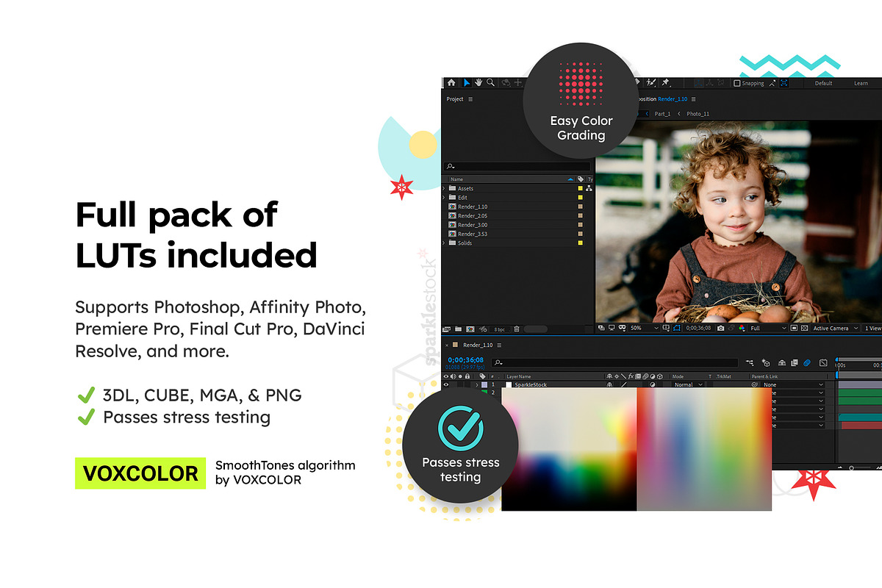Open the Graph Editor icon

pos(823,363)
